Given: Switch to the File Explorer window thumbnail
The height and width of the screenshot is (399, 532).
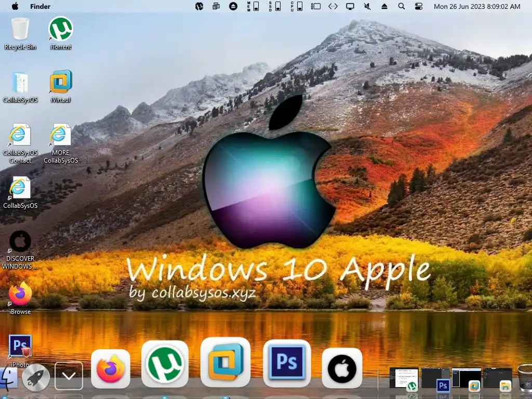Looking at the screenshot, I should tap(498, 379).
